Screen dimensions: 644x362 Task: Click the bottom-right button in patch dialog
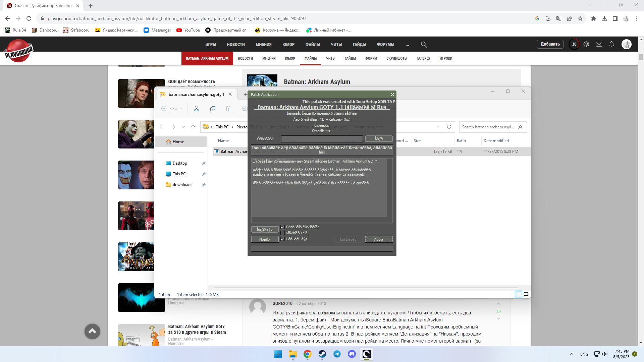point(379,239)
